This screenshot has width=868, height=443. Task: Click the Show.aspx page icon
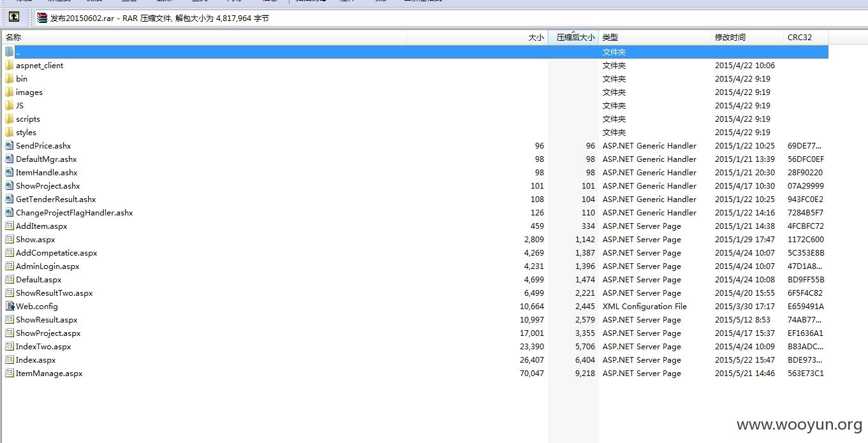coord(9,239)
